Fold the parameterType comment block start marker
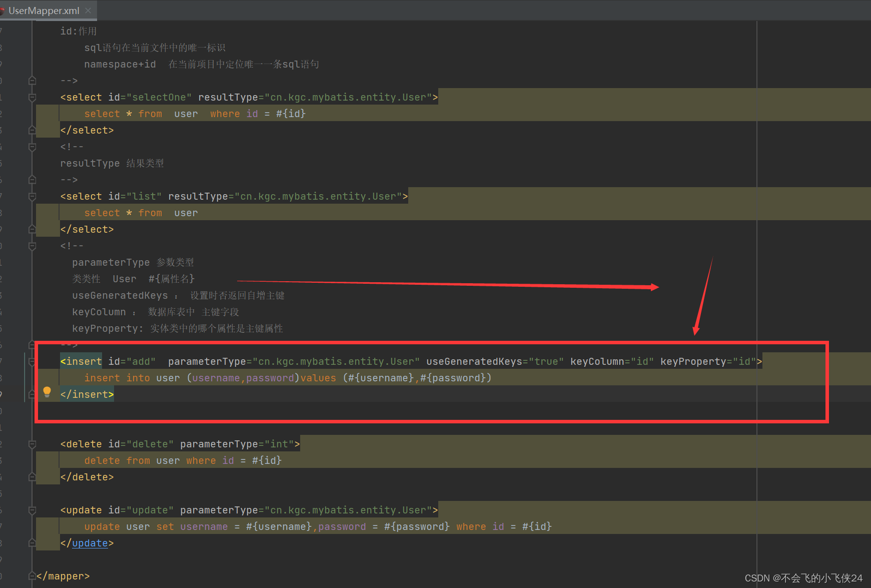The width and height of the screenshot is (871, 588). click(x=32, y=246)
